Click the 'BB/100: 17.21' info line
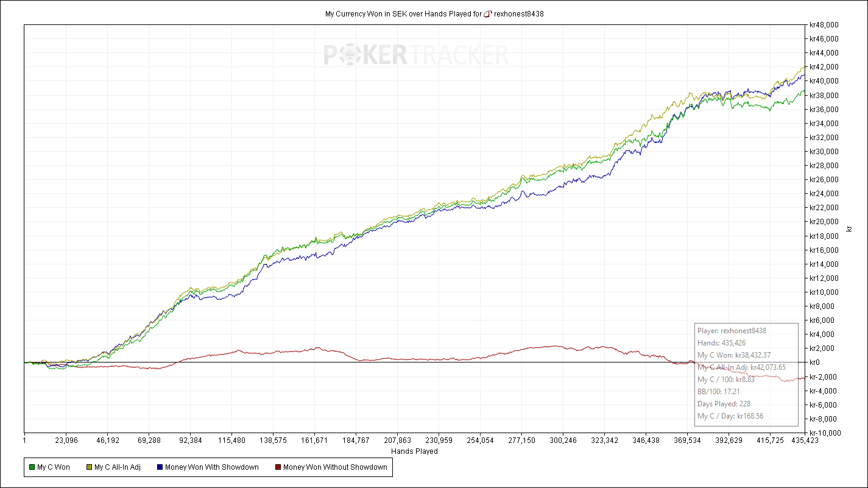The width and height of the screenshot is (868, 488). (x=719, y=392)
